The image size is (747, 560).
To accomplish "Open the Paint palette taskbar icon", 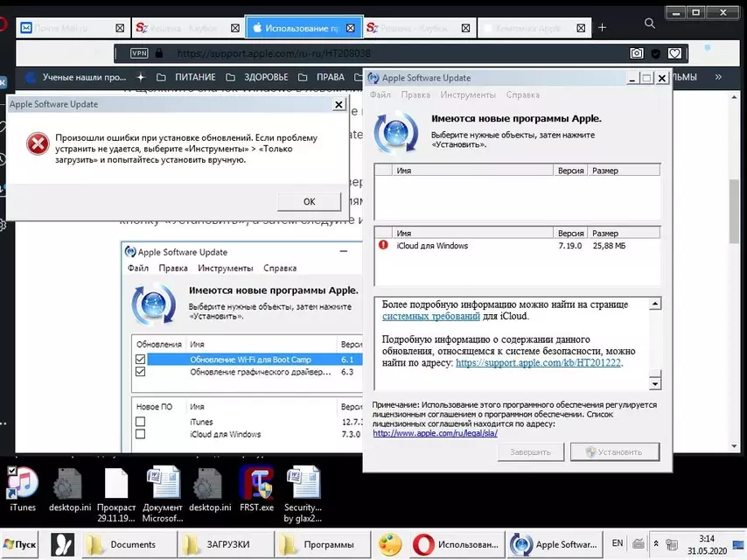I will point(390,545).
